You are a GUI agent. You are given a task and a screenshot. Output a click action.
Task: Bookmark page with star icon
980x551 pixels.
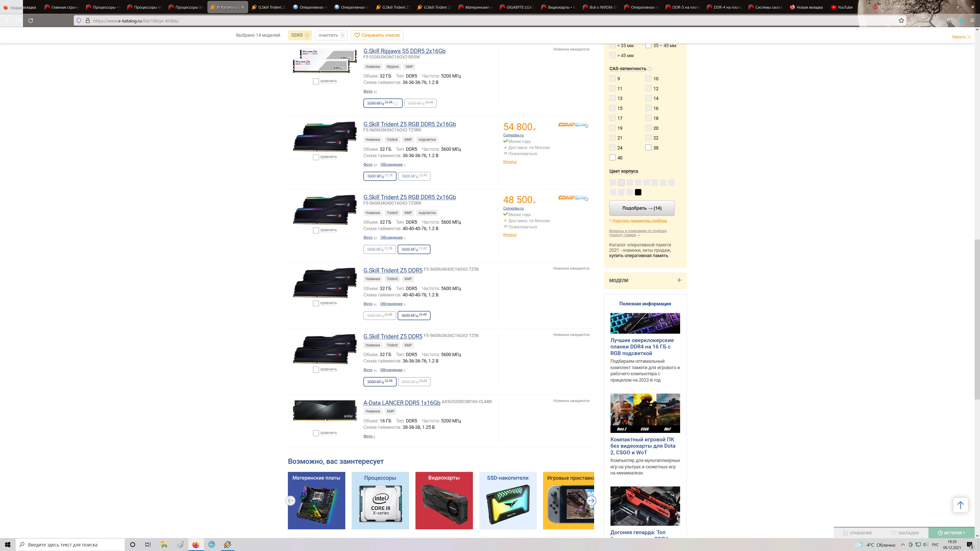click(x=901, y=20)
